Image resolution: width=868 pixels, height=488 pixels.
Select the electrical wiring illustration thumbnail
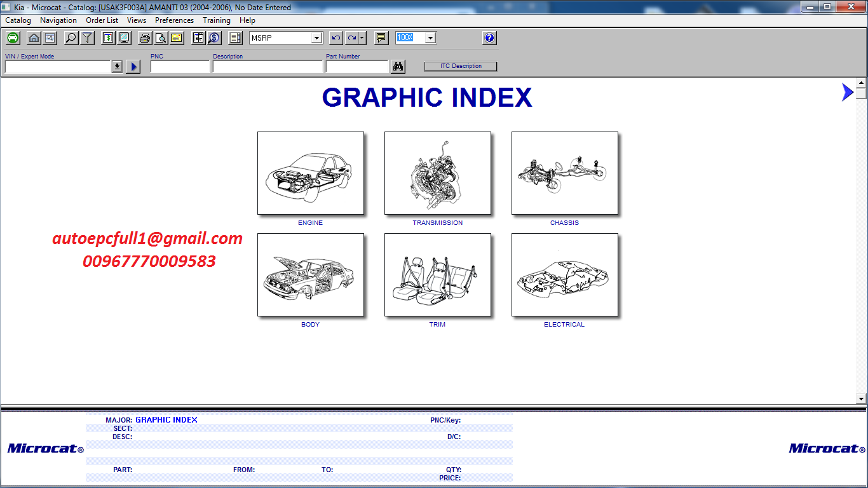(565, 275)
